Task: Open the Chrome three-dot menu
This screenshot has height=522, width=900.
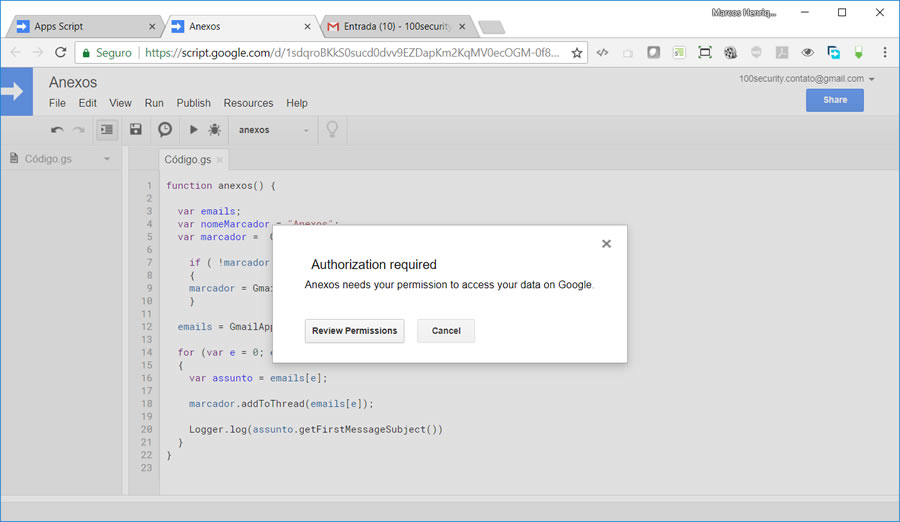Action: [x=885, y=52]
